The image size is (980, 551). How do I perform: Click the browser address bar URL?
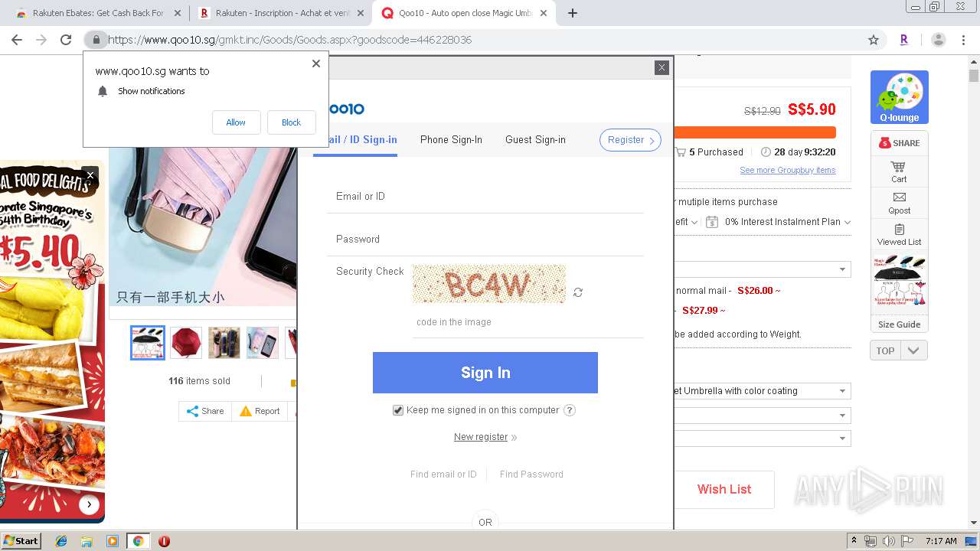(x=289, y=40)
